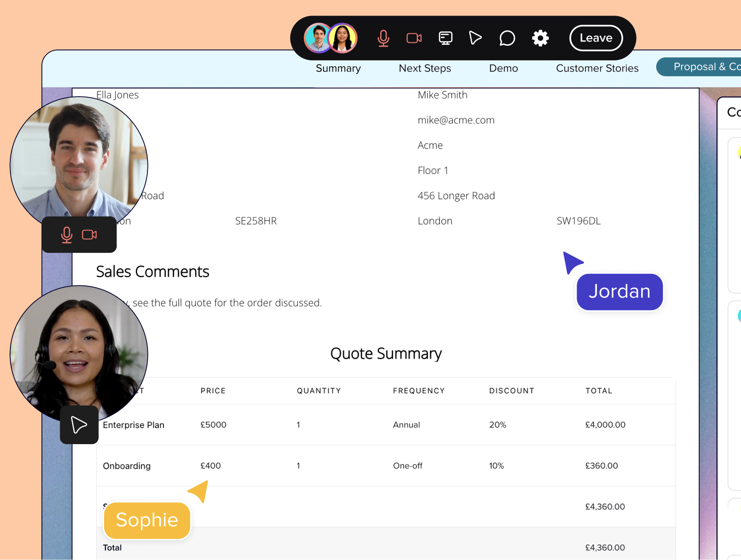The height and width of the screenshot is (560, 741).
Task: Click the Sales Comments heading
Action: [153, 272]
